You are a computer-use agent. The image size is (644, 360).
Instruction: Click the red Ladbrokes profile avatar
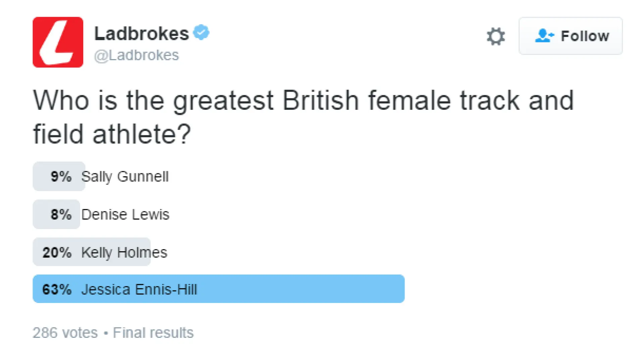click(58, 42)
